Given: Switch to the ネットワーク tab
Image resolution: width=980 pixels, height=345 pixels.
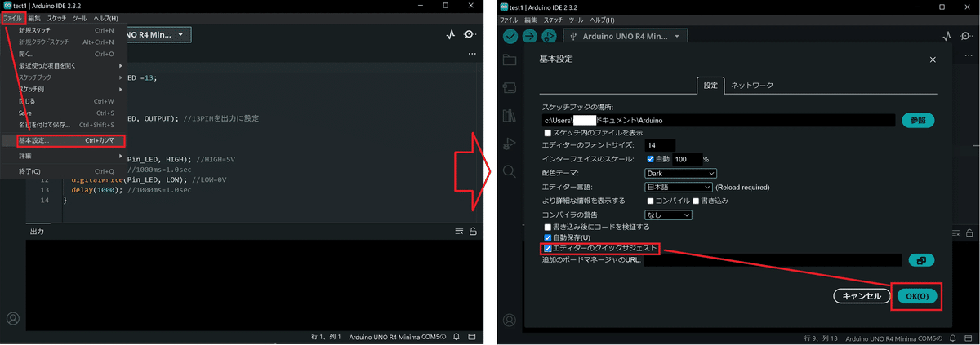Looking at the screenshot, I should tap(751, 85).
